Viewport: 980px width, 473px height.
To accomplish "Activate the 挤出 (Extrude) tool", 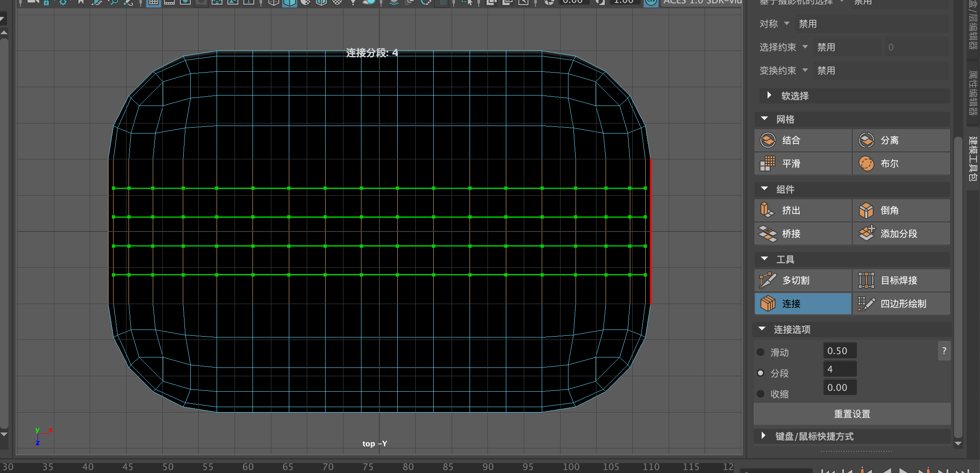I will 768,210.
